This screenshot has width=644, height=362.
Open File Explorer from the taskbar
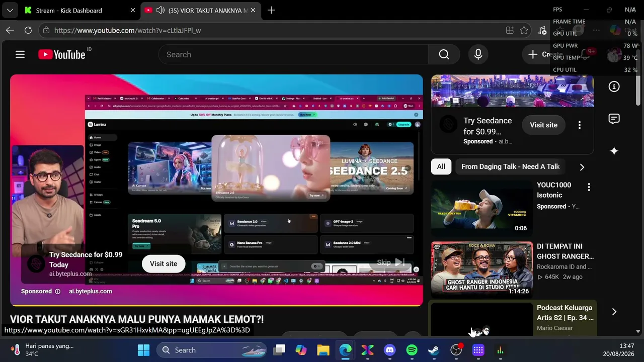coord(323,350)
